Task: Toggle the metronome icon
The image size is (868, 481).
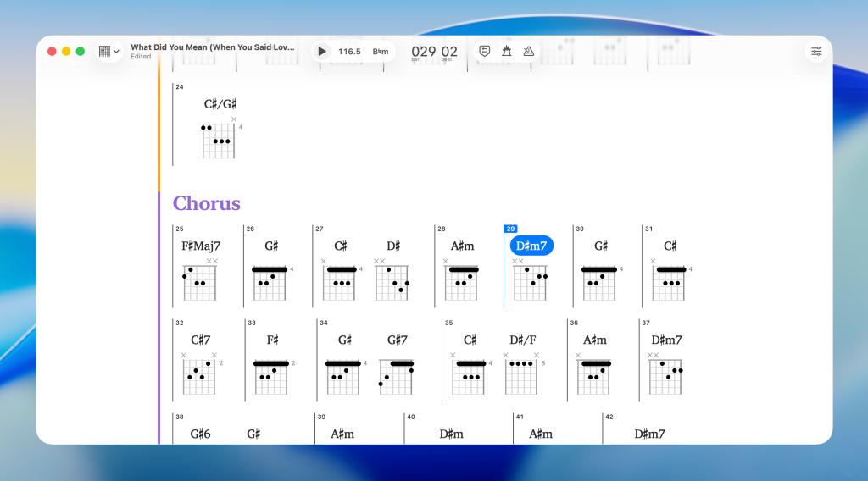Action: coord(529,52)
